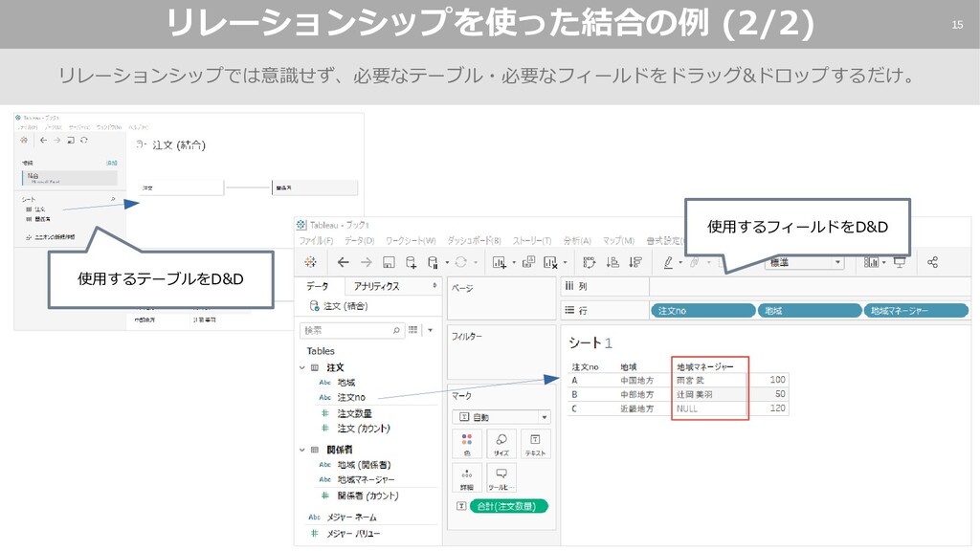Image resolution: width=980 pixels, height=551 pixels.
Task: Click the 注文 table box in the join canvas window
Action: pos(182,187)
